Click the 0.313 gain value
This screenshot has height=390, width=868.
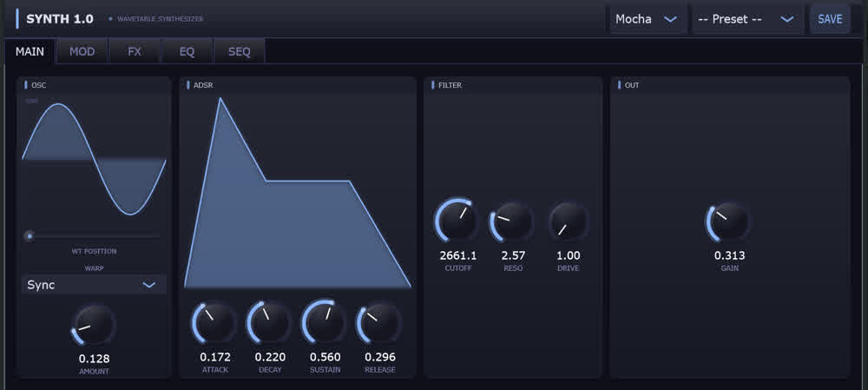pos(729,255)
